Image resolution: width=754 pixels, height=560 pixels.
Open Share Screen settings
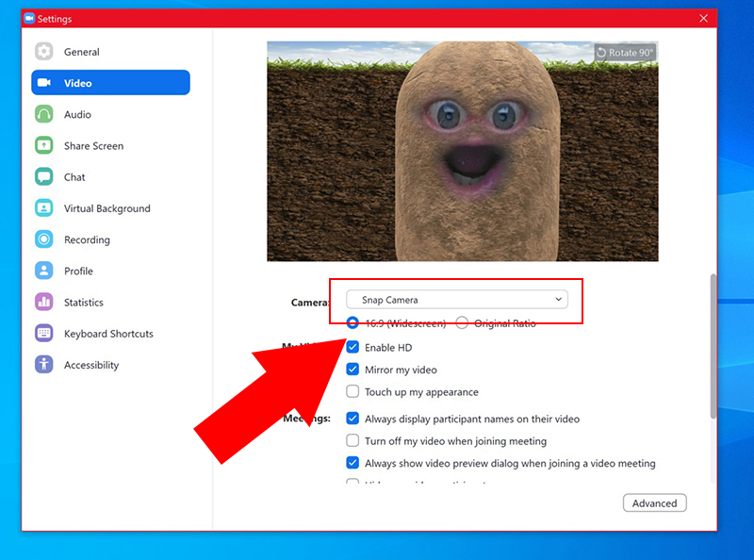pos(110,145)
